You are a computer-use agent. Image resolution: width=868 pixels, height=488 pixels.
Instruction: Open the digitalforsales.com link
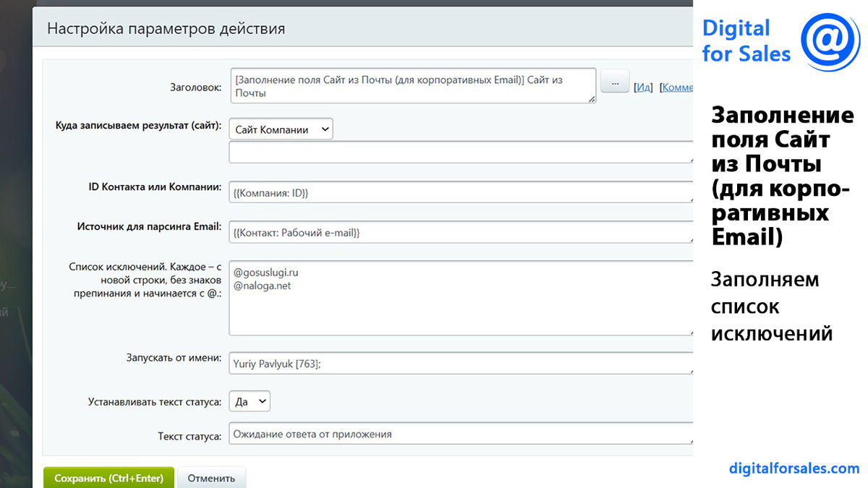(794, 468)
